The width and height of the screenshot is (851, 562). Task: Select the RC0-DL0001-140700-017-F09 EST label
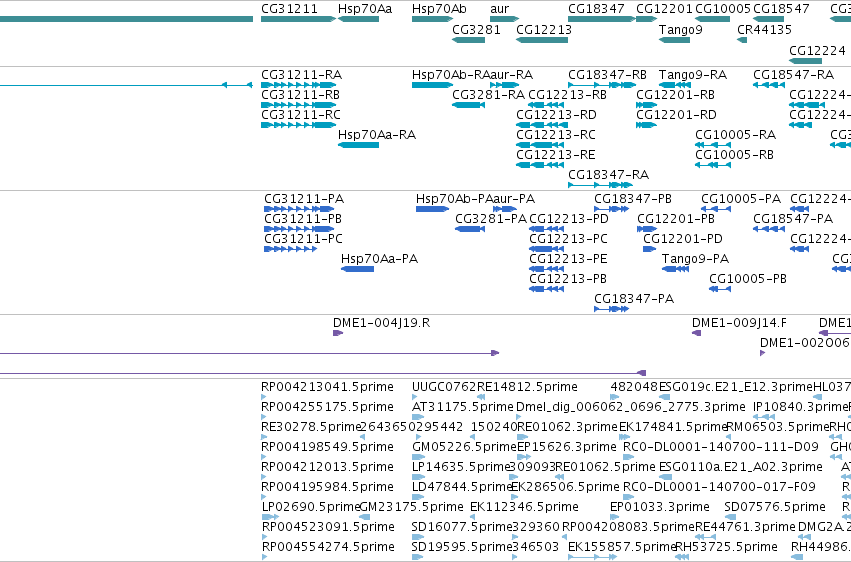[x=720, y=488]
